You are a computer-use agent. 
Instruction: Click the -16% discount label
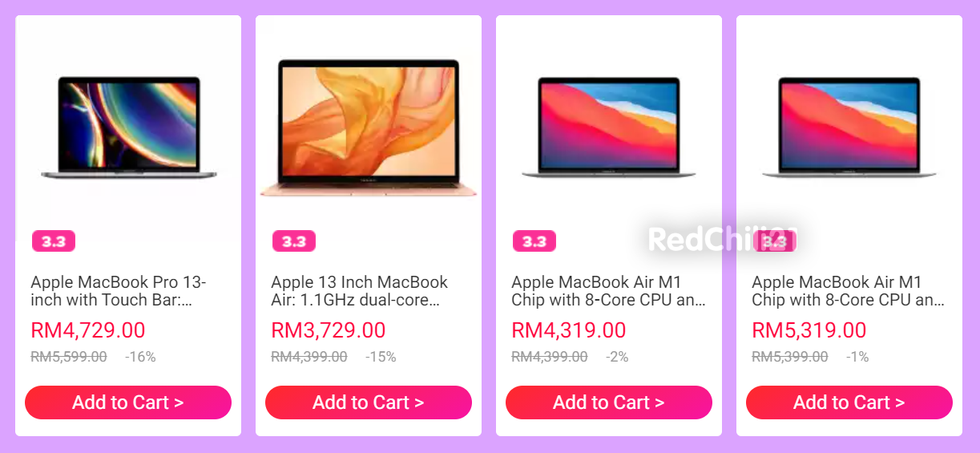(x=140, y=357)
